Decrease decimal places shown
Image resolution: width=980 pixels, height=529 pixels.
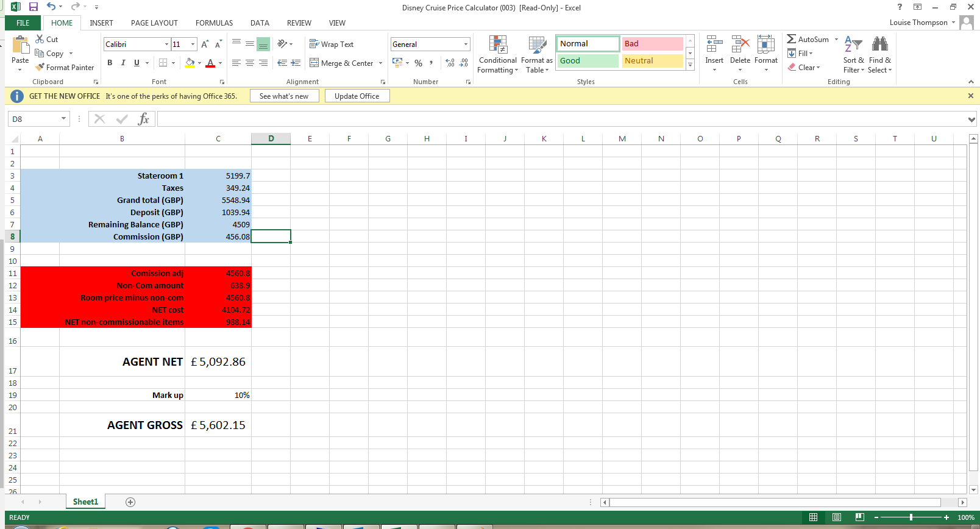coord(464,63)
